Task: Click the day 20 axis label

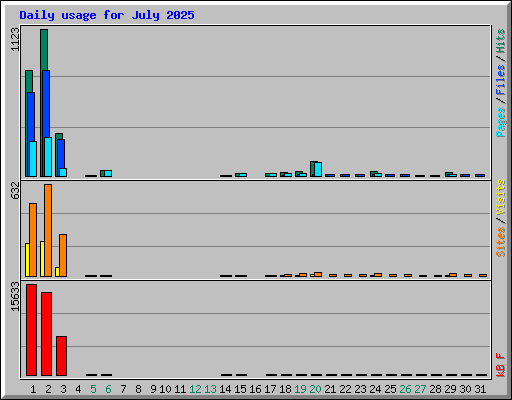Action: pos(315,389)
